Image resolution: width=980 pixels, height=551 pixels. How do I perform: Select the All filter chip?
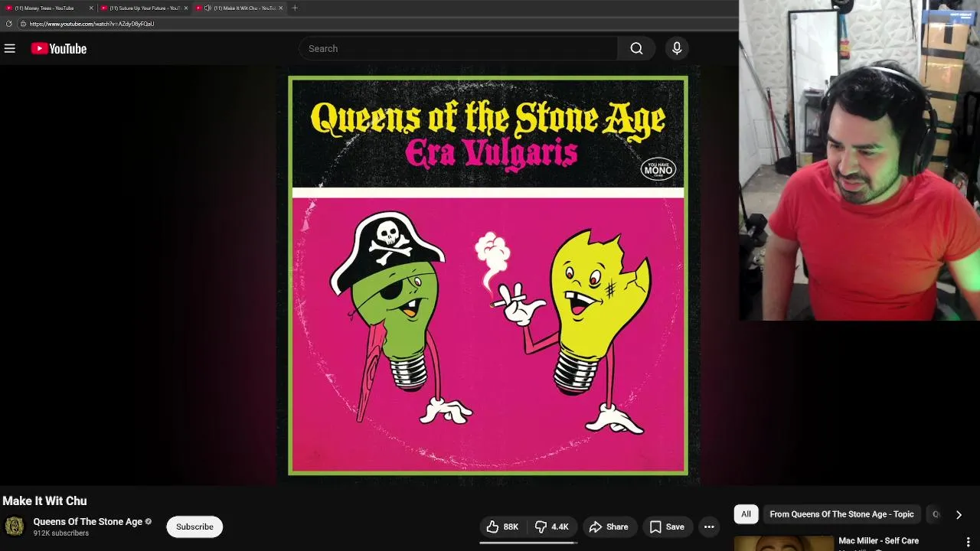point(746,514)
